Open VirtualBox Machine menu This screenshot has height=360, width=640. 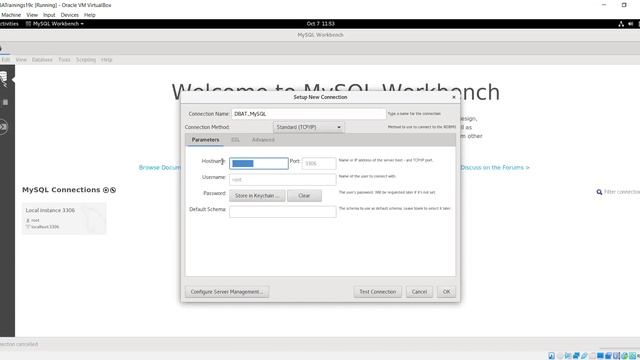(11, 15)
